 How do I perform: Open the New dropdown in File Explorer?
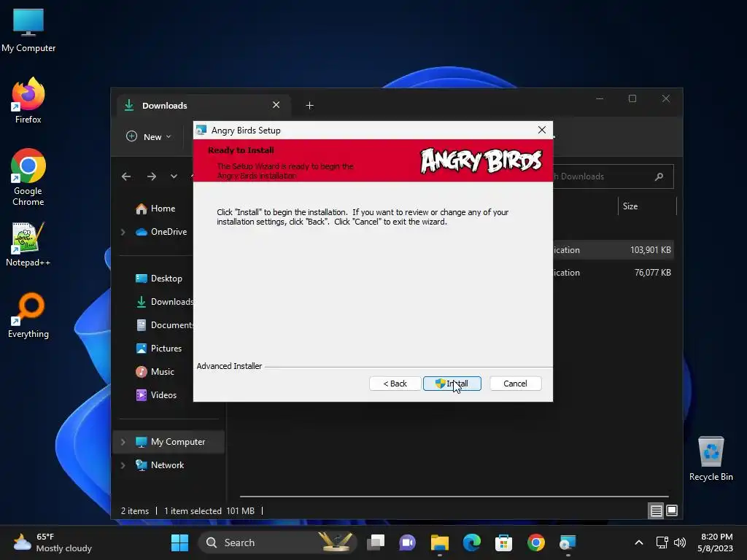[149, 136]
